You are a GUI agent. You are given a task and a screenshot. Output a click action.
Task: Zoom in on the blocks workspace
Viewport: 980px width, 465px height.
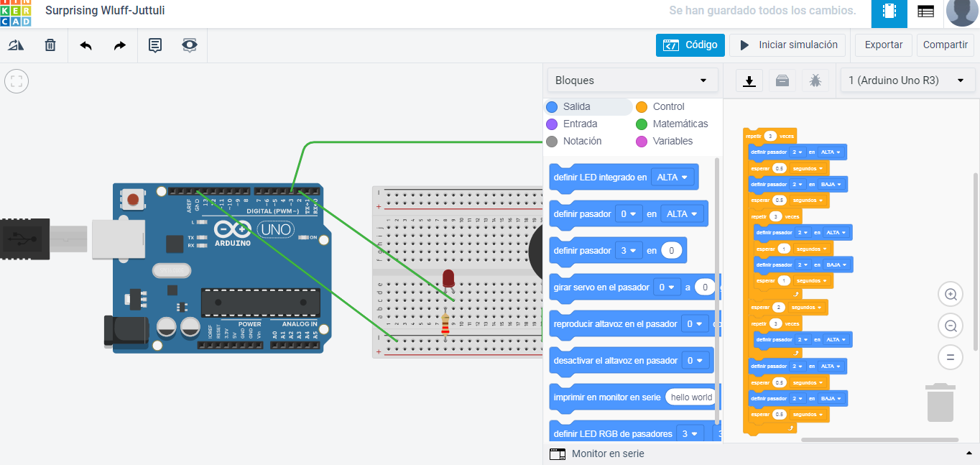[951, 294]
